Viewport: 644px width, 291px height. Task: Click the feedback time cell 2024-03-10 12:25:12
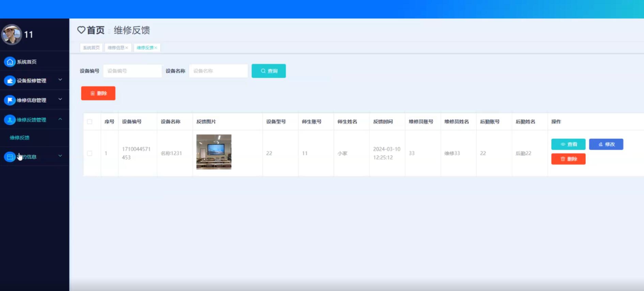pos(387,153)
